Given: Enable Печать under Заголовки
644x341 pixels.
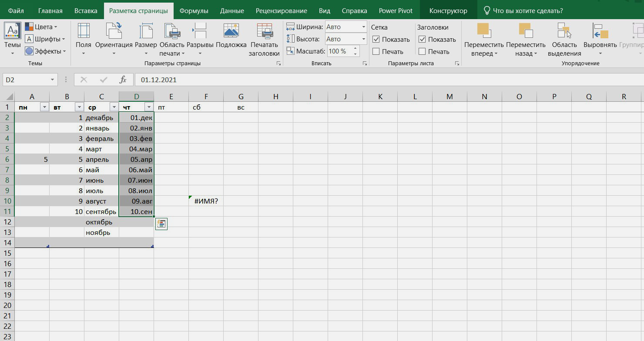Looking at the screenshot, I should pyautogui.click(x=422, y=52).
